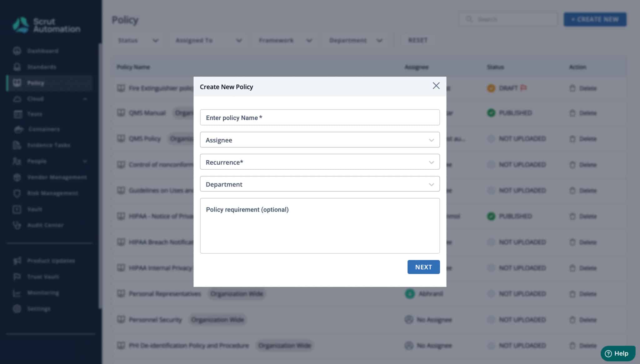Viewport: 640px width, 364px height.
Task: Click trash icon in Personnel Security row
Action: click(572, 320)
